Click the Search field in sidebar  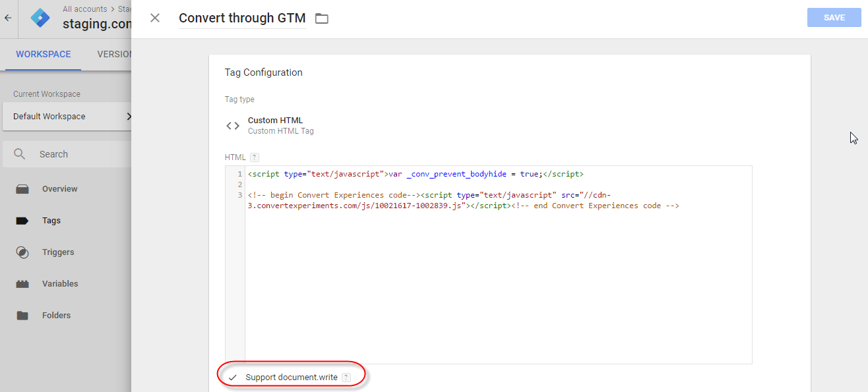(67, 154)
